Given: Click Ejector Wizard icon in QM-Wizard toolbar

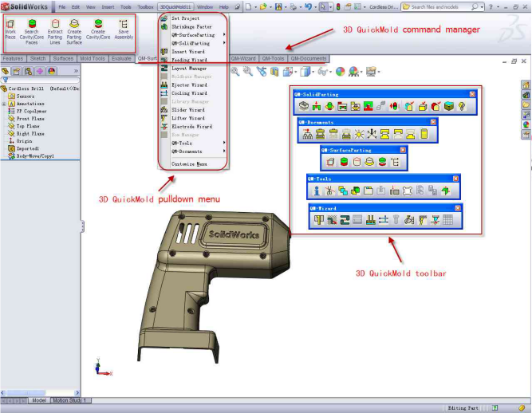Looking at the screenshot, I should (x=371, y=220).
